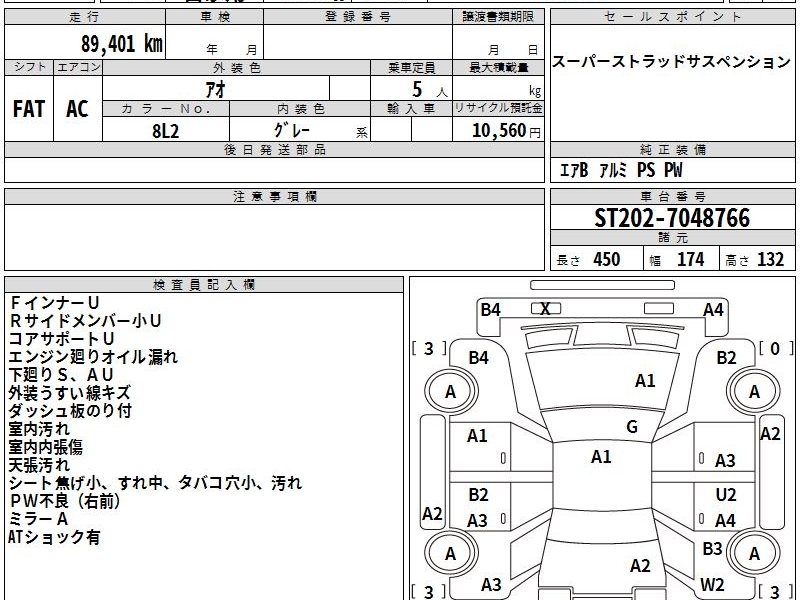Image resolution: width=800 pixels, height=600 pixels.
Task: Click the リサイクル預託金 header
Action: (498, 109)
